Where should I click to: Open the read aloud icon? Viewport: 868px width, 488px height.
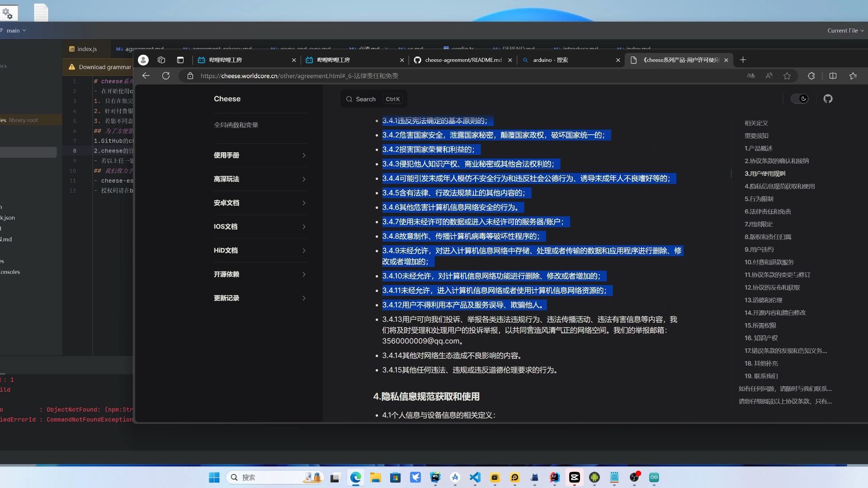pos(769,76)
